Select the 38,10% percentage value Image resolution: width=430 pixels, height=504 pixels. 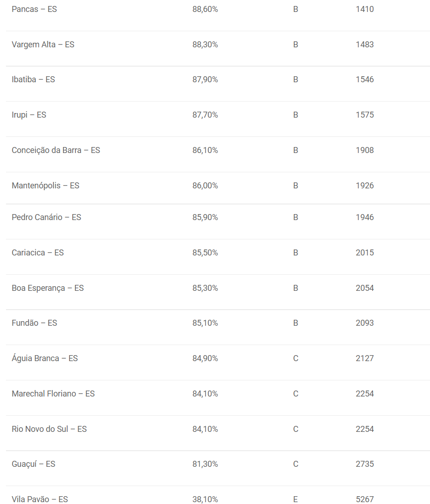[205, 499]
